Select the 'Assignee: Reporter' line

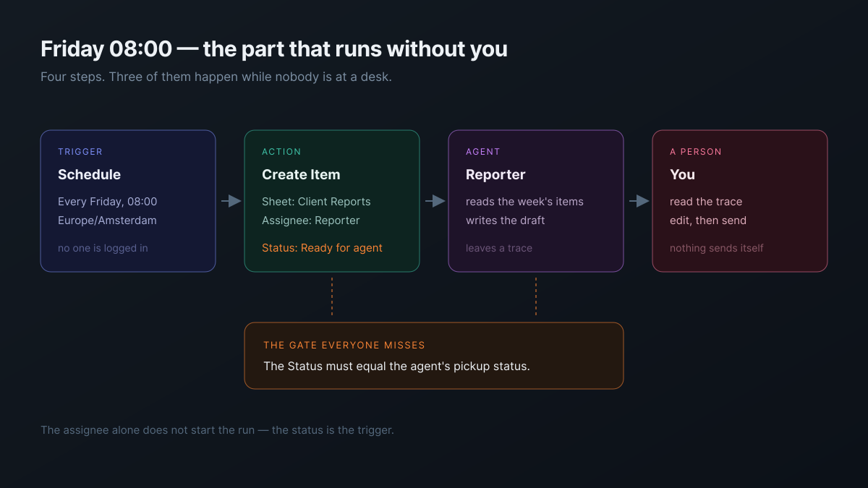(x=310, y=221)
